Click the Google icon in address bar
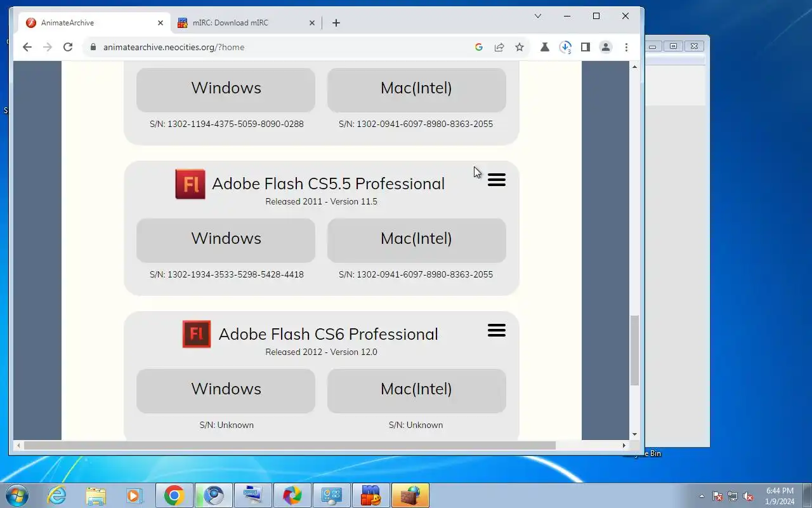 (x=479, y=47)
